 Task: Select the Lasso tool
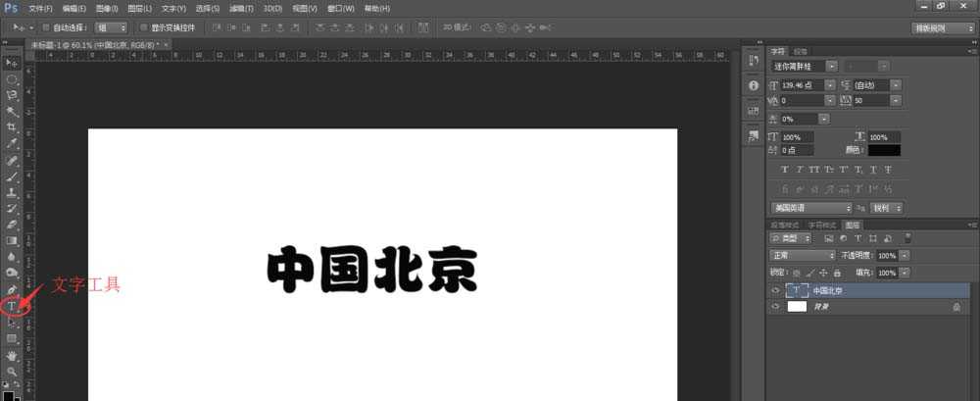pos(12,95)
